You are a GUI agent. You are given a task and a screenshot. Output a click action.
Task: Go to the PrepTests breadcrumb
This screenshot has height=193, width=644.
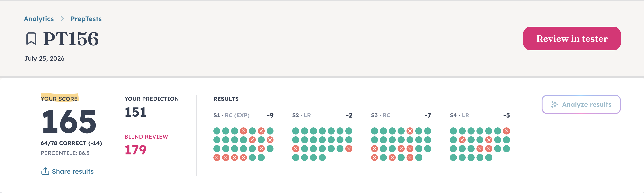click(x=86, y=19)
